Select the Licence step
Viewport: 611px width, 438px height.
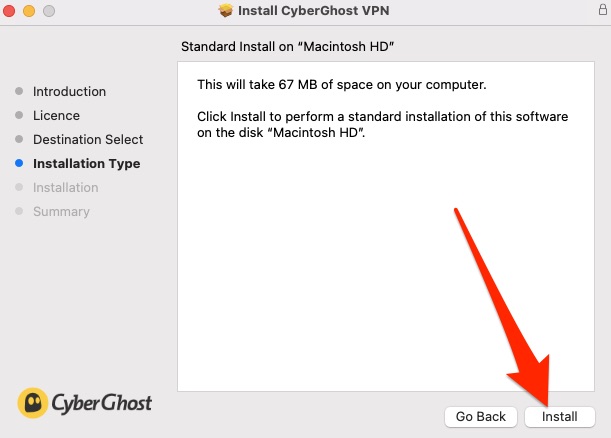pyautogui.click(x=57, y=115)
